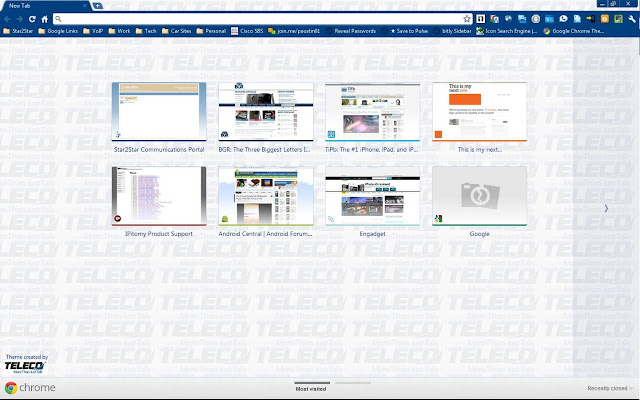Open the Work bookmark folder
The width and height of the screenshot is (640, 400).
point(119,31)
